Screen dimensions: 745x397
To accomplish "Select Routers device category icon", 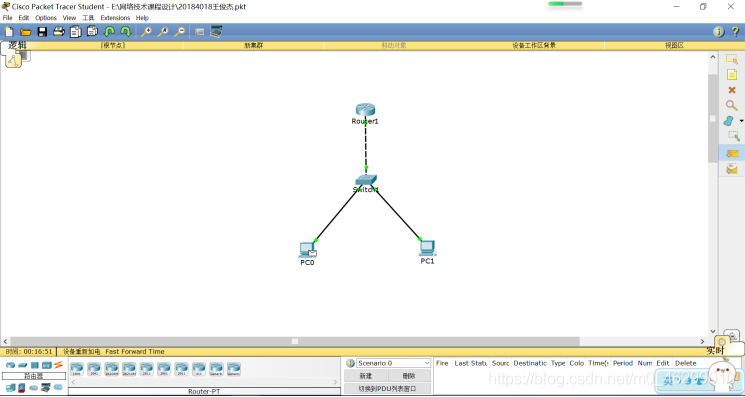I will (x=10, y=365).
